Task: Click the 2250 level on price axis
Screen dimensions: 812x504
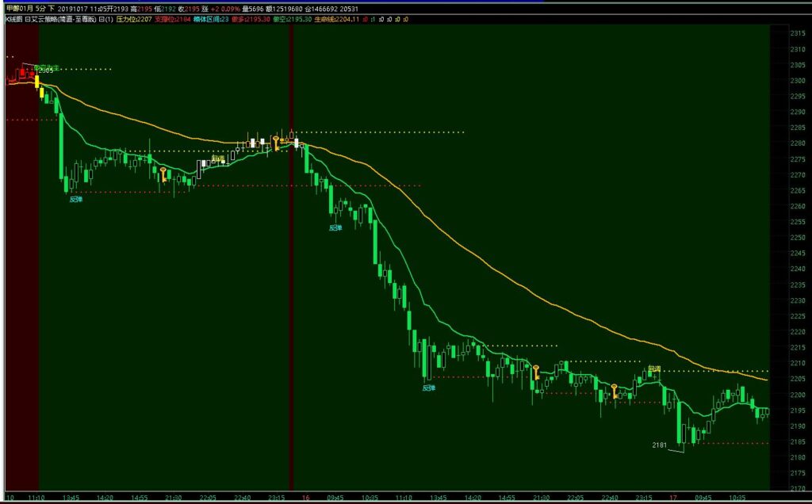Action: point(795,223)
